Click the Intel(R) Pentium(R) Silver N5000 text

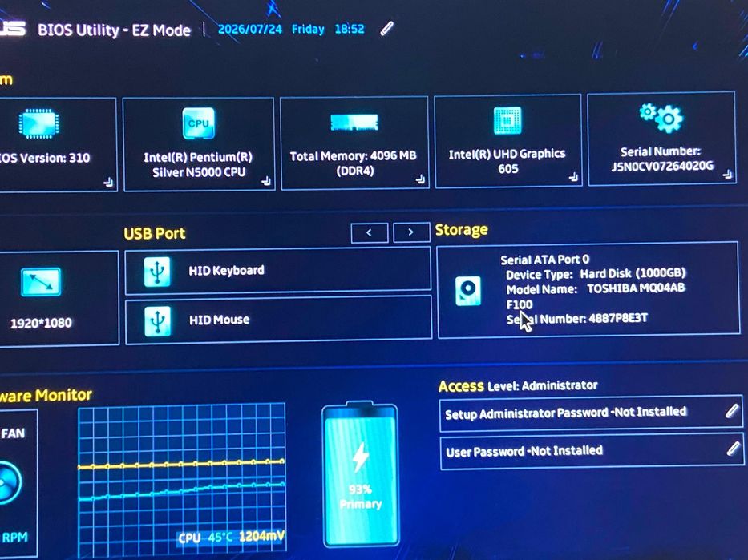[x=199, y=164]
